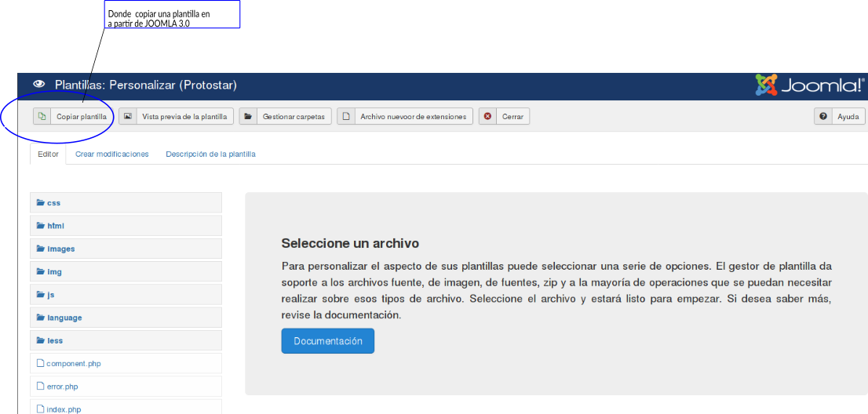Click the red Cerrar cancel icon
The width and height of the screenshot is (868, 414).
[487, 117]
